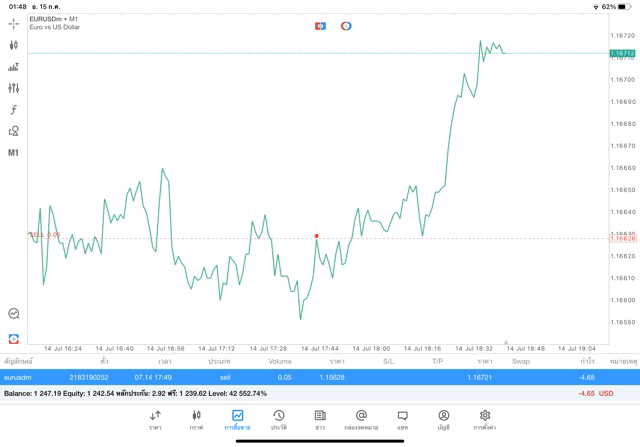Screen dimensions: 640x447
Task: Open the M1 timeframe selector
Action: pos(13,153)
